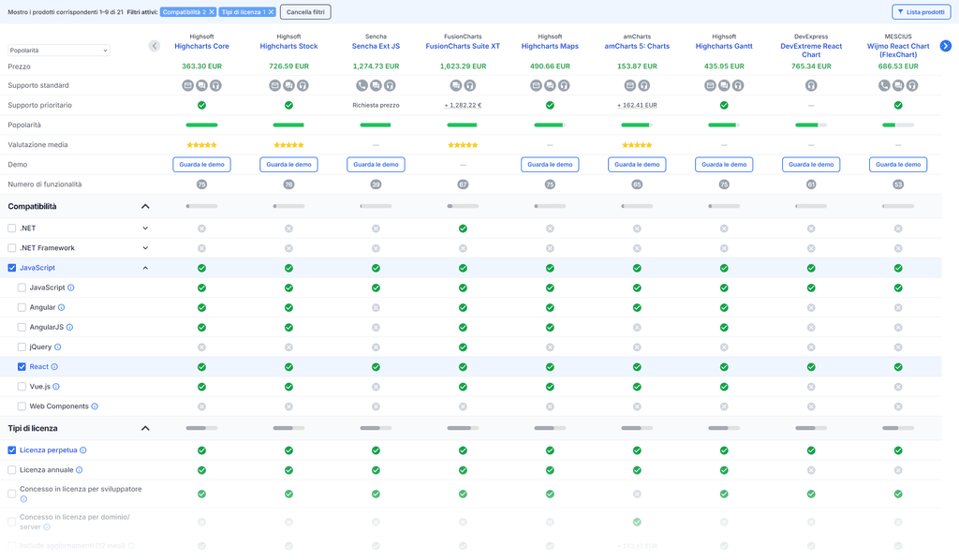Click Guarda le demo for Highcharts Core
Screen dimensions: 959x560
point(202,165)
